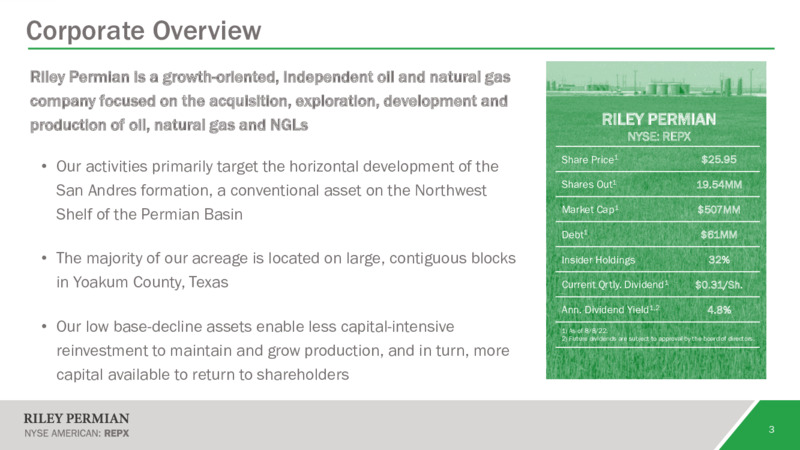This screenshot has width=800, height=450.
Task: Click the future dividends footnote line
Action: pyautogui.click(x=658, y=339)
